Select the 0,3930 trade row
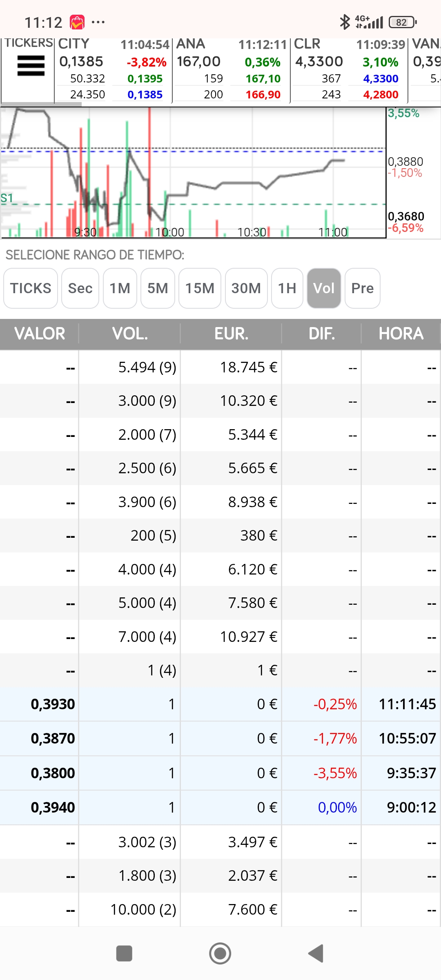 pyautogui.click(x=220, y=704)
